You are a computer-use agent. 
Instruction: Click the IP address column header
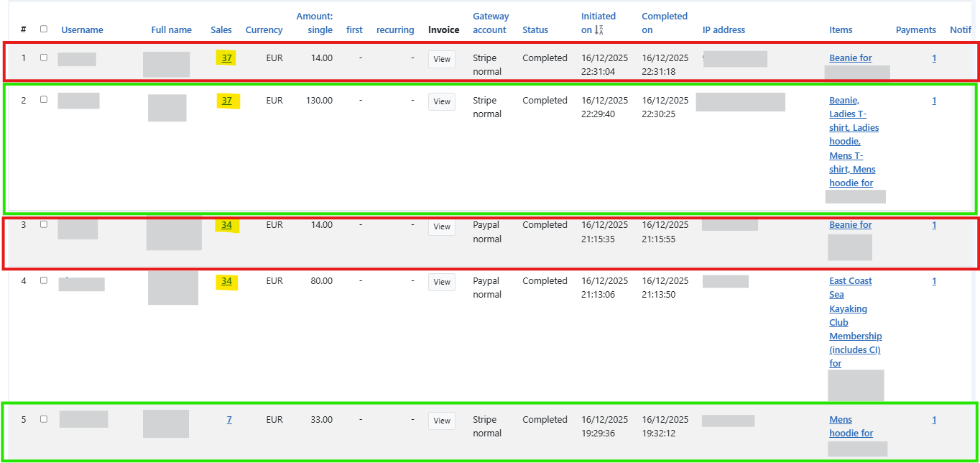[724, 30]
